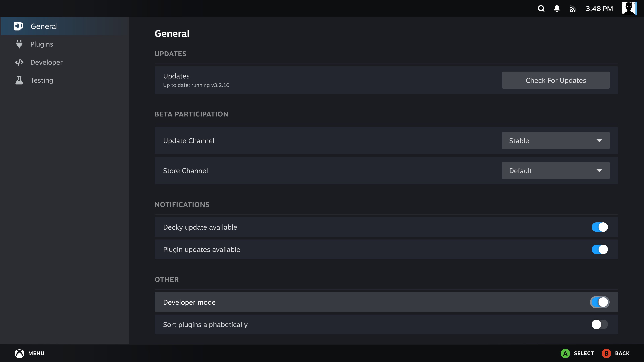This screenshot has height=362, width=644.
Task: Open the search icon in top bar
Action: [x=541, y=9]
